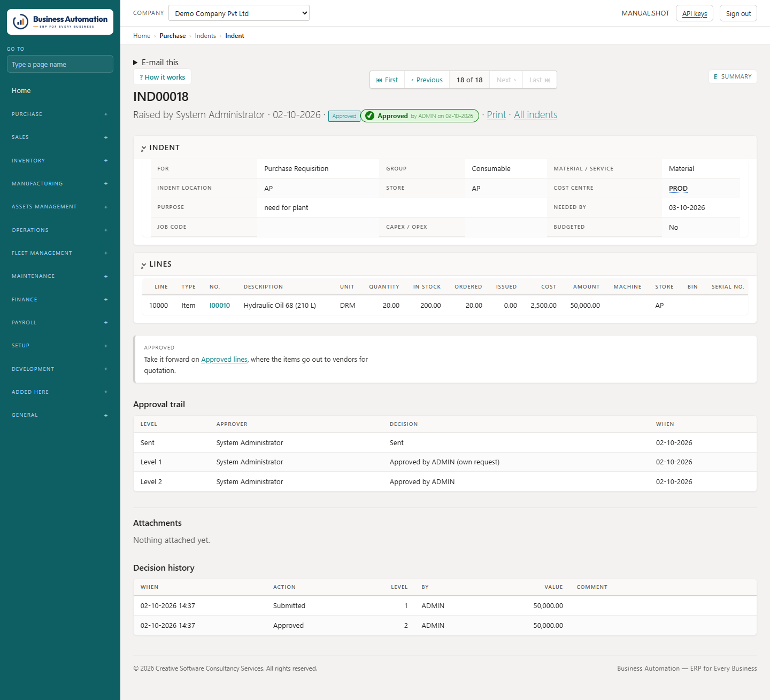770x700 pixels.
Task: Expand the Inventory sidebar menu
Action: tap(60, 161)
